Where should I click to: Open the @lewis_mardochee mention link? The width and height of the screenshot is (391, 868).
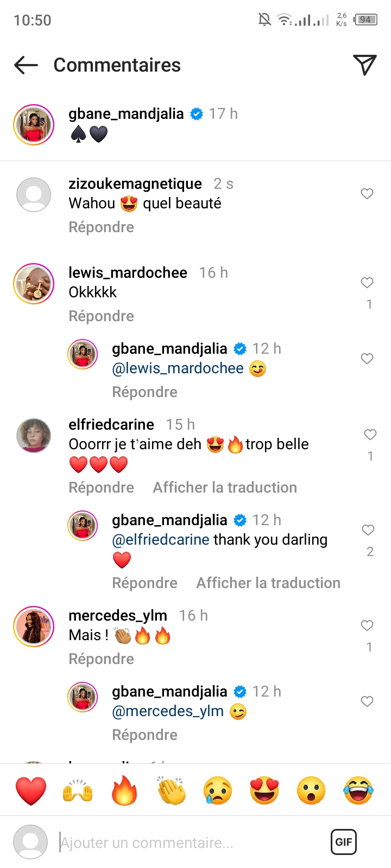178,368
